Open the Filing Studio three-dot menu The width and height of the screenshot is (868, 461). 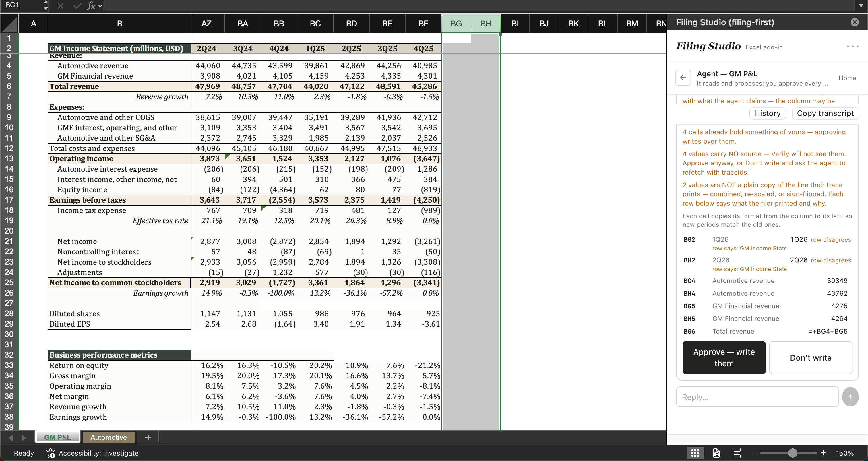pos(852,46)
